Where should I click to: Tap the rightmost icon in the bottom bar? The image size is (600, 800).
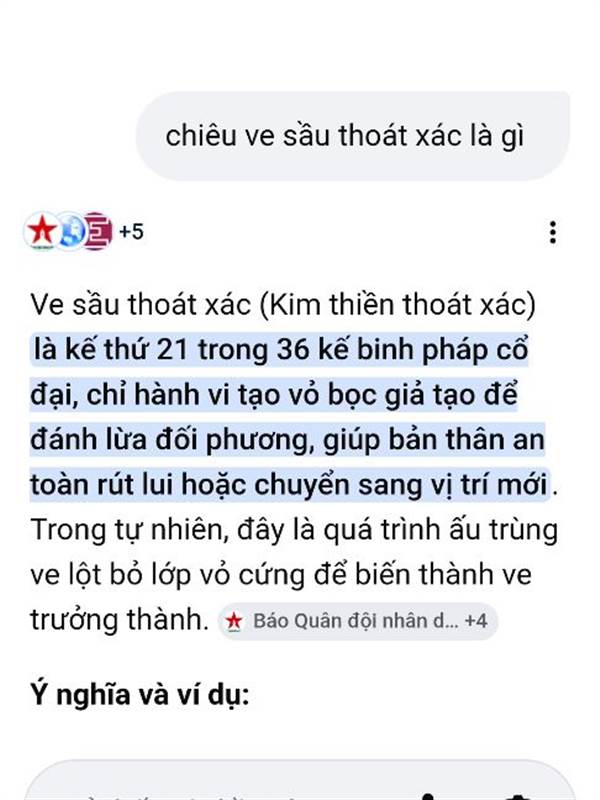point(519,796)
